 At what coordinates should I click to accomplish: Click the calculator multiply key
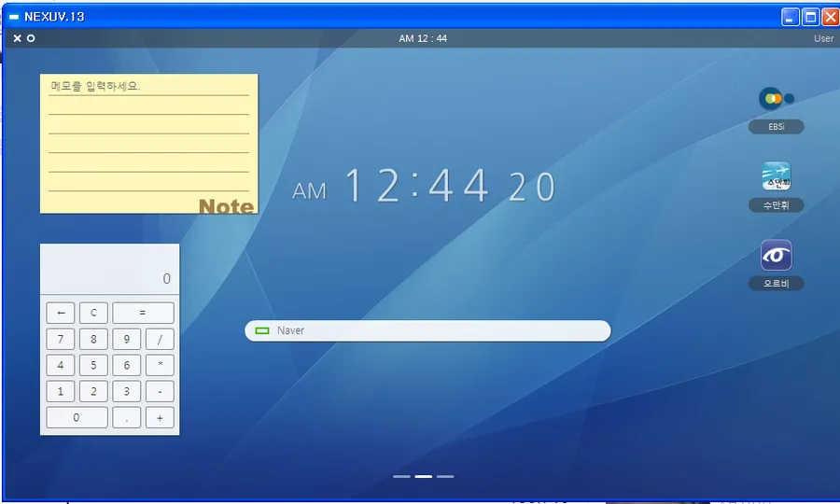pos(160,365)
